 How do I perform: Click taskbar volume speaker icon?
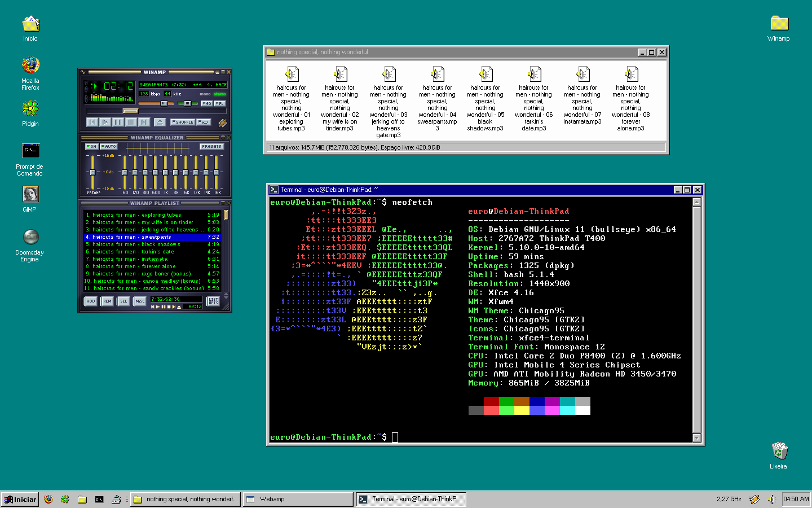772,499
